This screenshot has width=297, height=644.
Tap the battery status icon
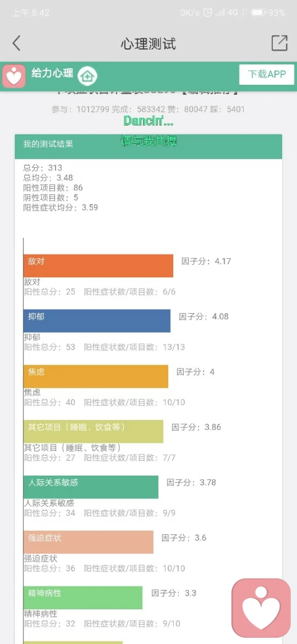(258, 13)
